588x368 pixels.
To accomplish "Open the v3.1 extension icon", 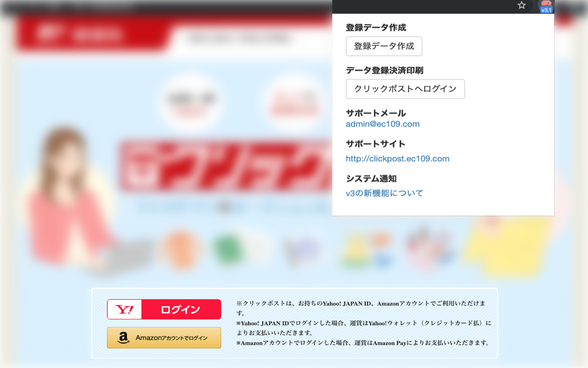I will click(x=546, y=6).
